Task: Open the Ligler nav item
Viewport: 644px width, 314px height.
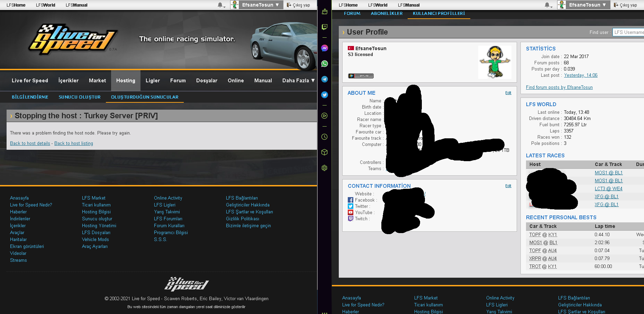Action: click(x=153, y=81)
